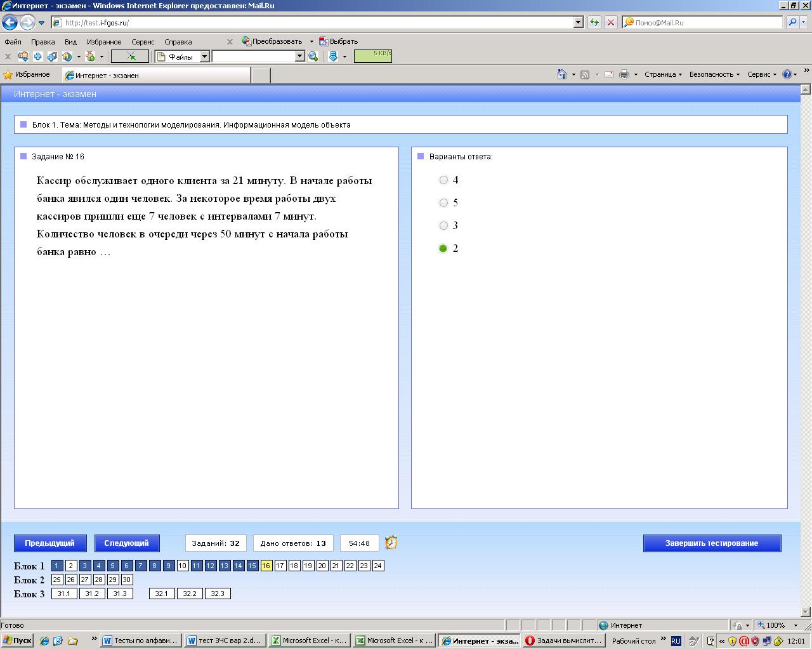This screenshot has height=650, width=812.
Task: Open the Правка menu
Action: tap(43, 42)
